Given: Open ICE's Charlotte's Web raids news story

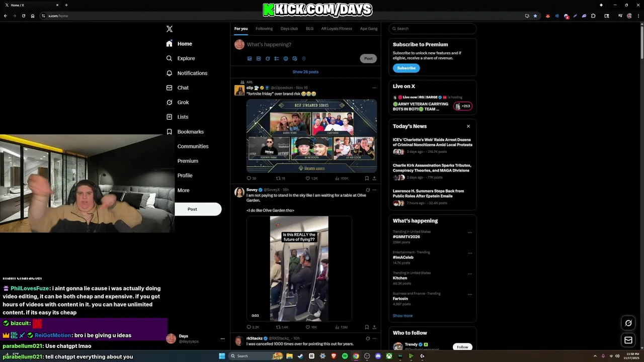Looking at the screenshot, I should [433, 144].
